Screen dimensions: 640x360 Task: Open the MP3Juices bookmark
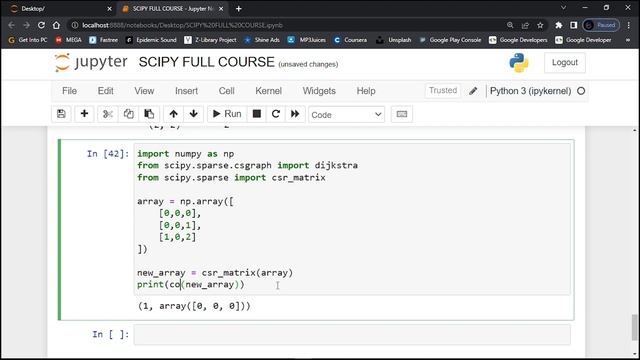307,40
